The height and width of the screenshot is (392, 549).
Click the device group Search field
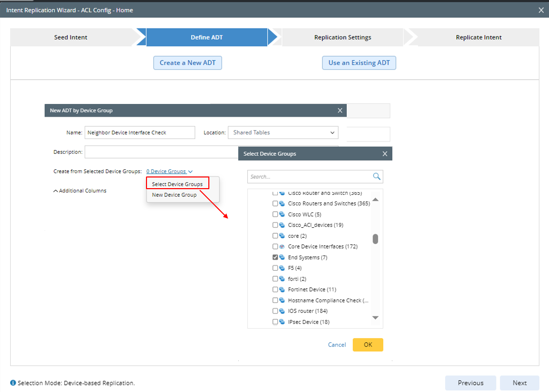click(309, 176)
